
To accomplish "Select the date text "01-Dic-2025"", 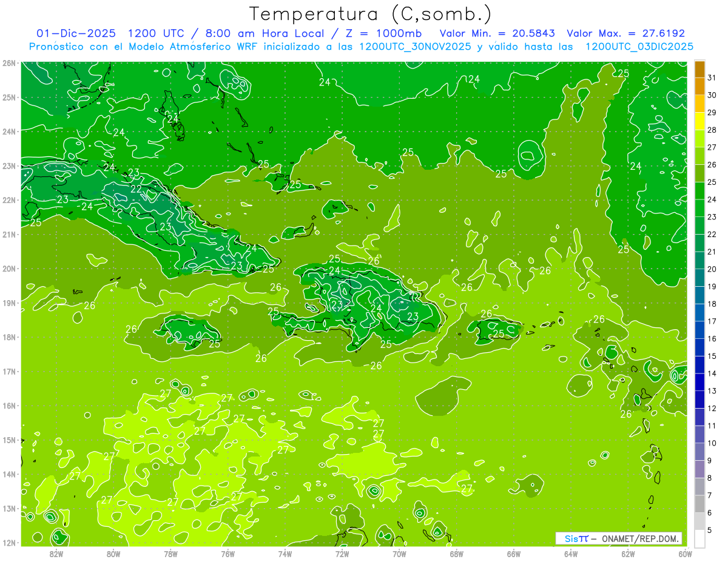I will (x=76, y=34).
